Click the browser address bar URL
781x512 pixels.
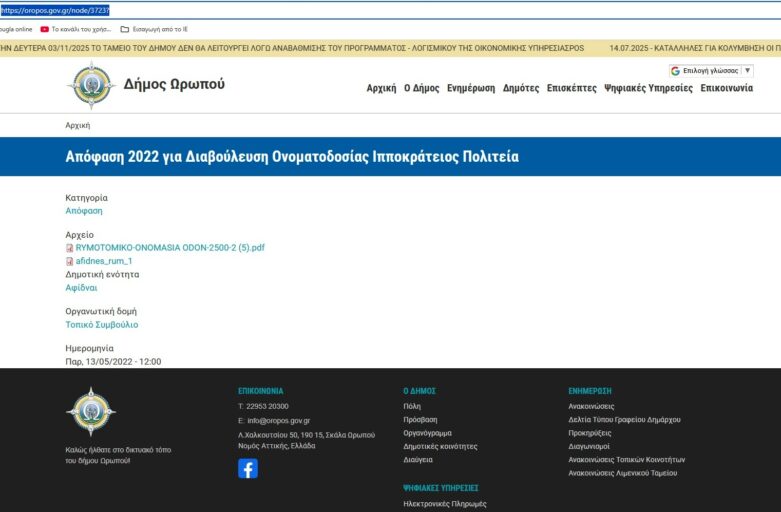pos(55,10)
